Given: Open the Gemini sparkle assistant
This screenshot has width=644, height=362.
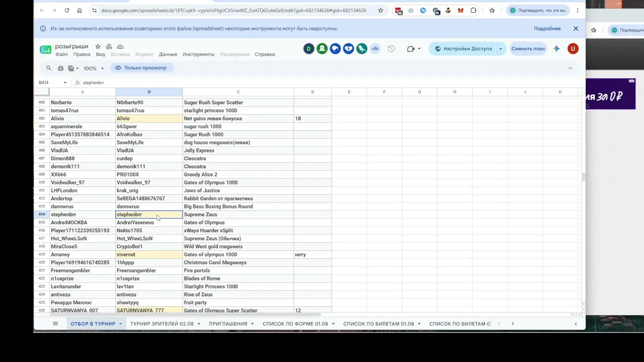Looking at the screenshot, I should coord(556,49).
